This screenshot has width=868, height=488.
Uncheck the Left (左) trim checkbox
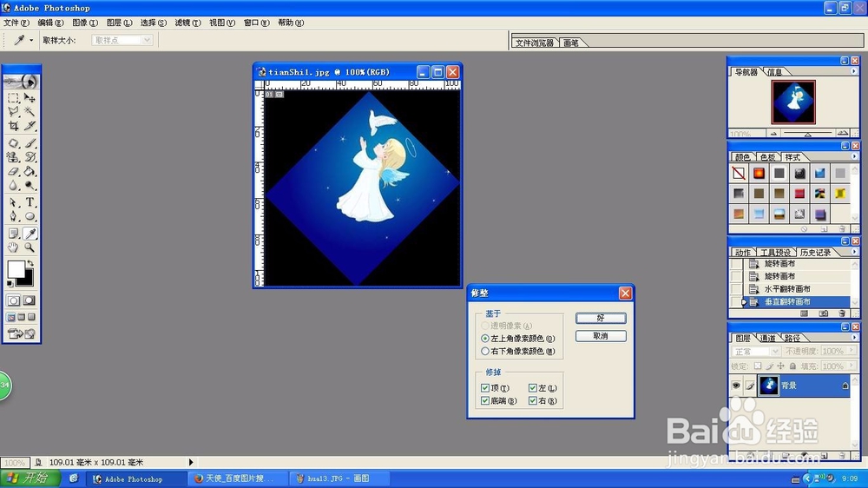(x=533, y=388)
